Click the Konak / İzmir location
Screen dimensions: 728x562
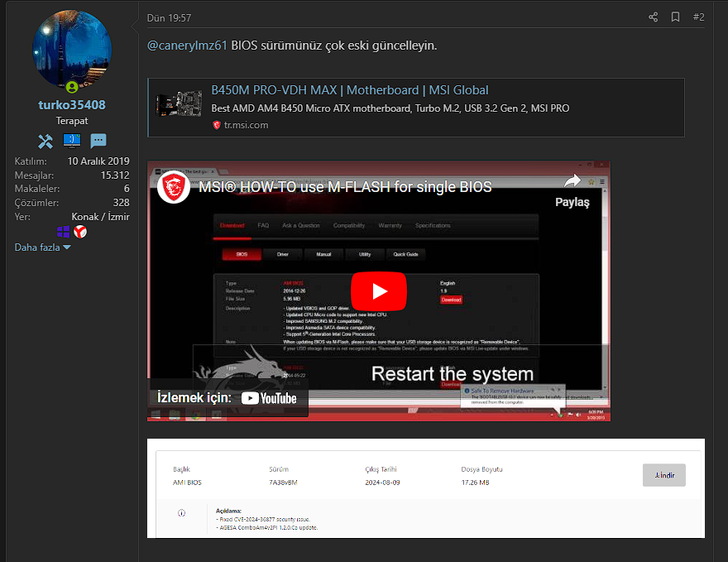(x=100, y=217)
